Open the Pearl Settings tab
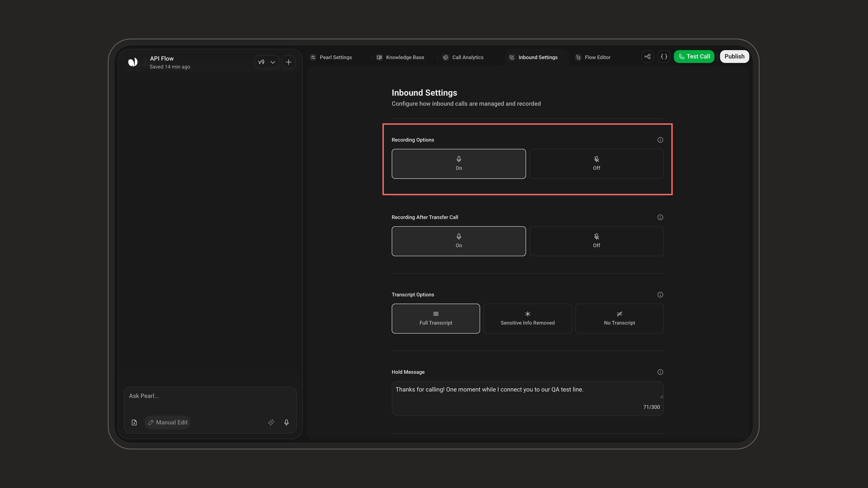Viewport: 868px width, 488px height. [331, 57]
